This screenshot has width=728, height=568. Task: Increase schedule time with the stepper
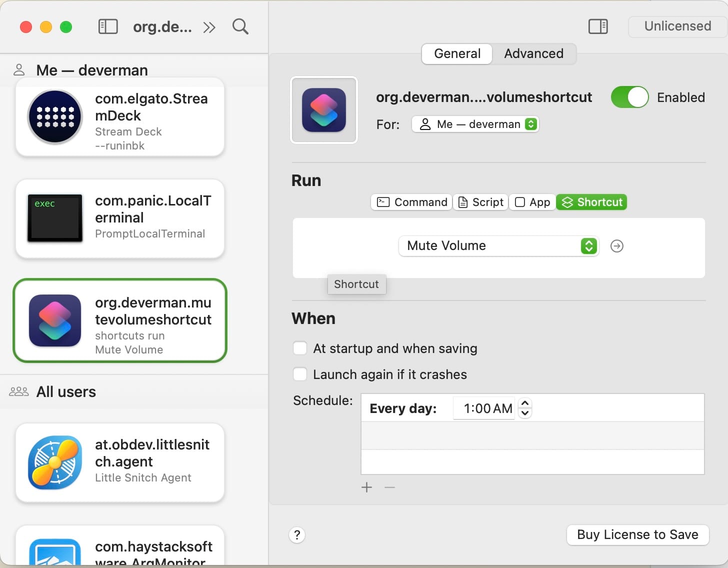(525, 403)
